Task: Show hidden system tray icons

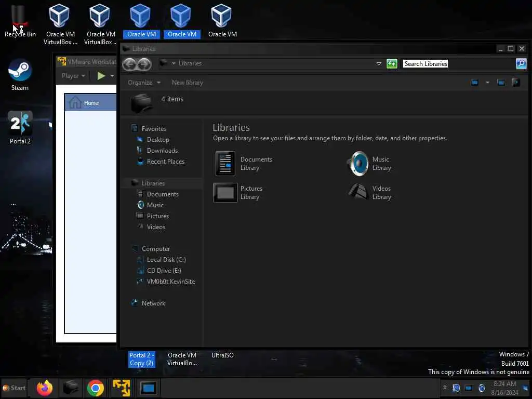Action: pos(445,387)
